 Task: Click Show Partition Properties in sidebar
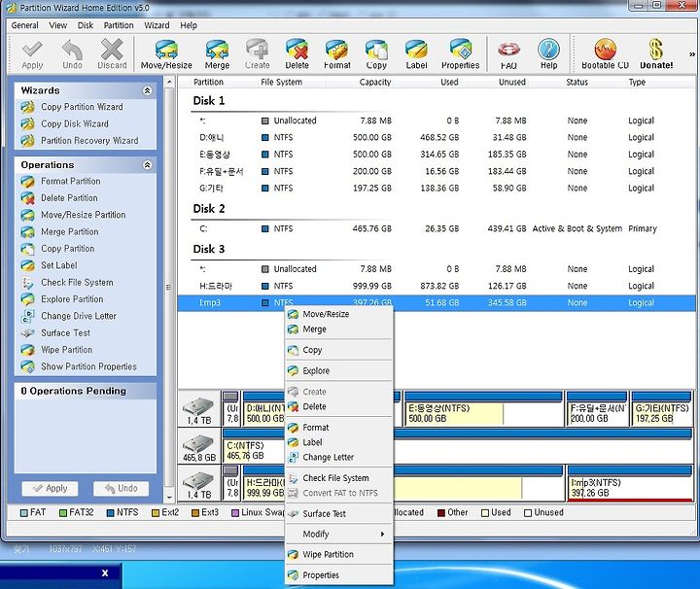point(88,366)
